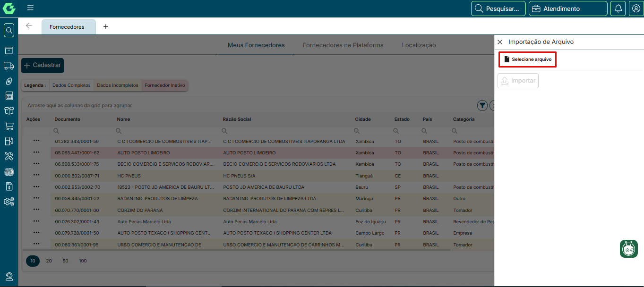Open the archive box sidebar icon

tap(9, 50)
